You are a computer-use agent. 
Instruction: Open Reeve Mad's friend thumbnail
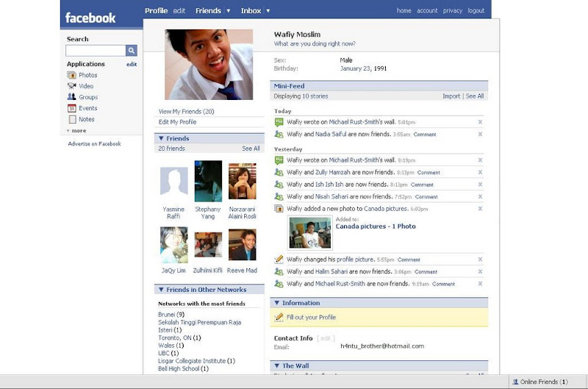243,245
